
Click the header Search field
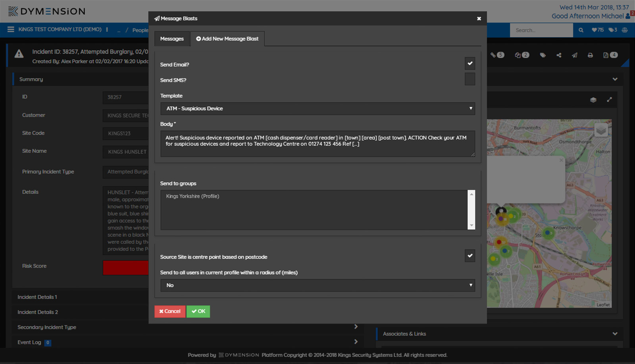(541, 30)
